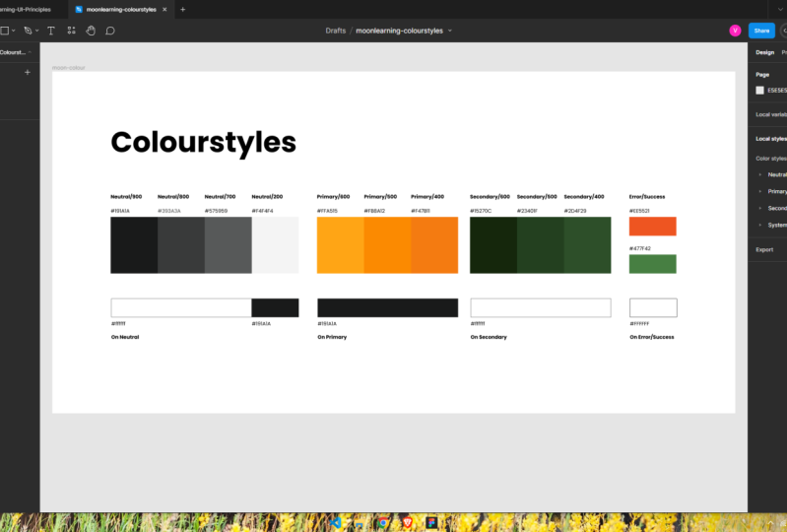Select the Secondary/400 green swatch

588,245
